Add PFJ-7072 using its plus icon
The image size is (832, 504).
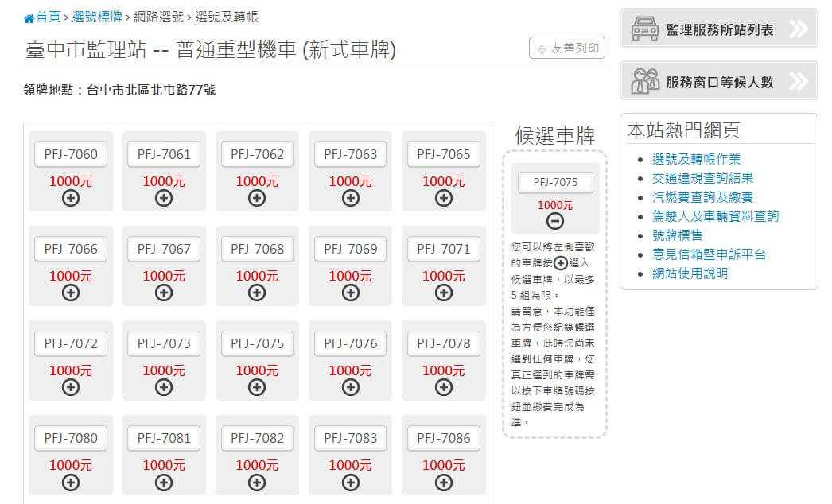point(70,387)
